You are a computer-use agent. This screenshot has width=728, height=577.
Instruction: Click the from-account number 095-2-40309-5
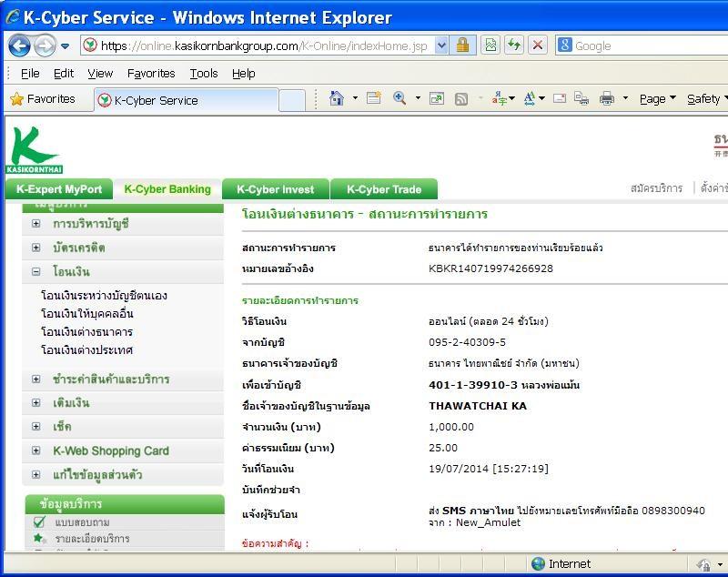point(467,342)
